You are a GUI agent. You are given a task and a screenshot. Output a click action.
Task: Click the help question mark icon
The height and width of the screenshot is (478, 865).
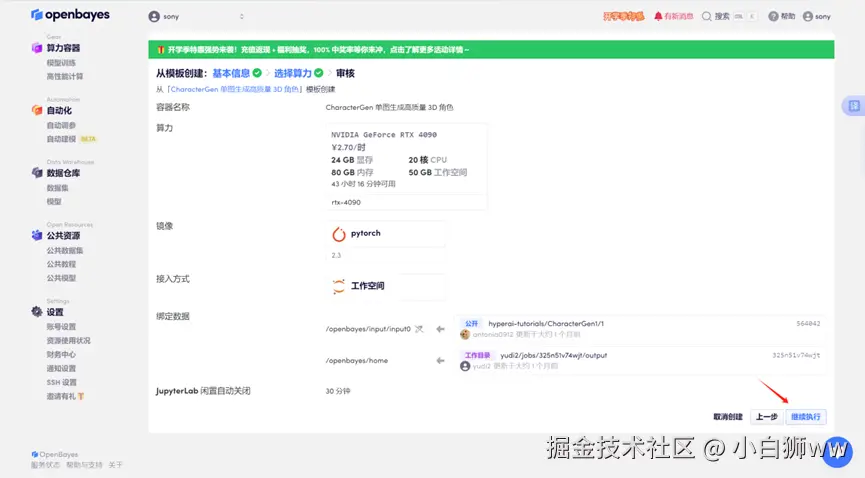coord(773,17)
